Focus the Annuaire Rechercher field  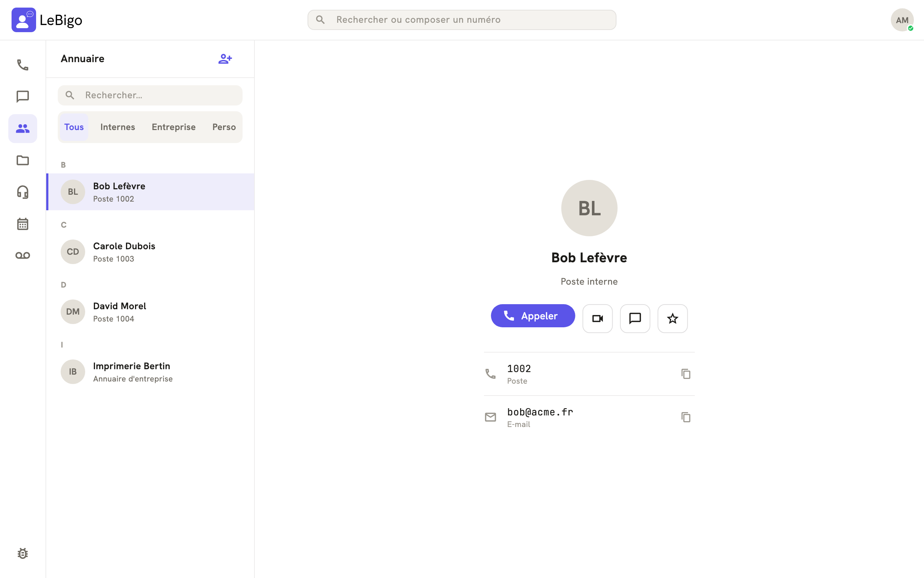(x=150, y=95)
